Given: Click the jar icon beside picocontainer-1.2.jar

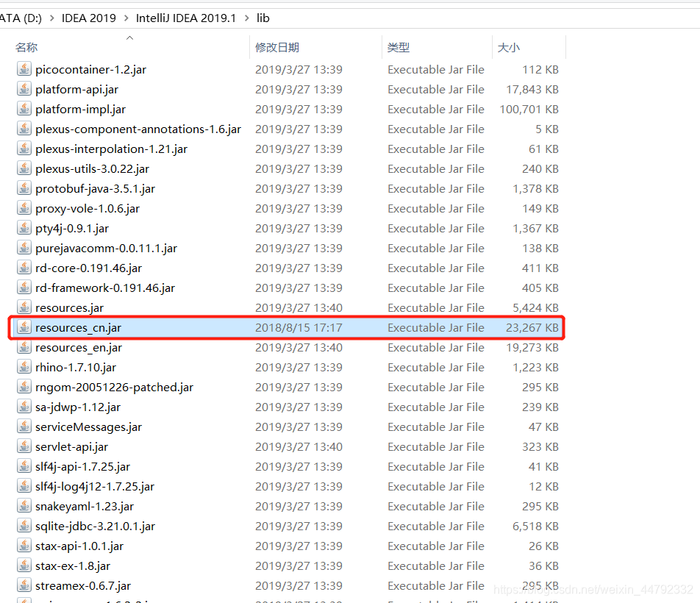Looking at the screenshot, I should 24,69.
